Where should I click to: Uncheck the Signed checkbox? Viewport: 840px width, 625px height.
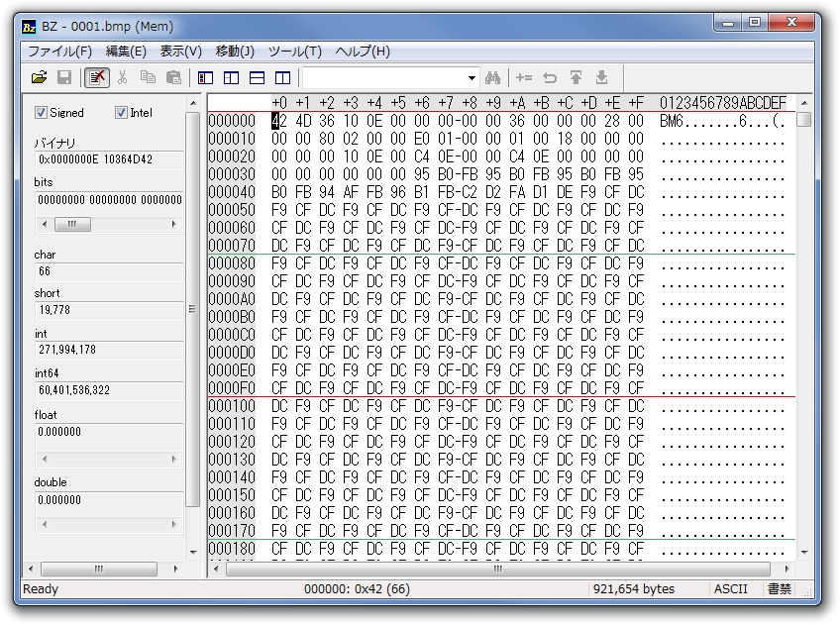(x=41, y=113)
